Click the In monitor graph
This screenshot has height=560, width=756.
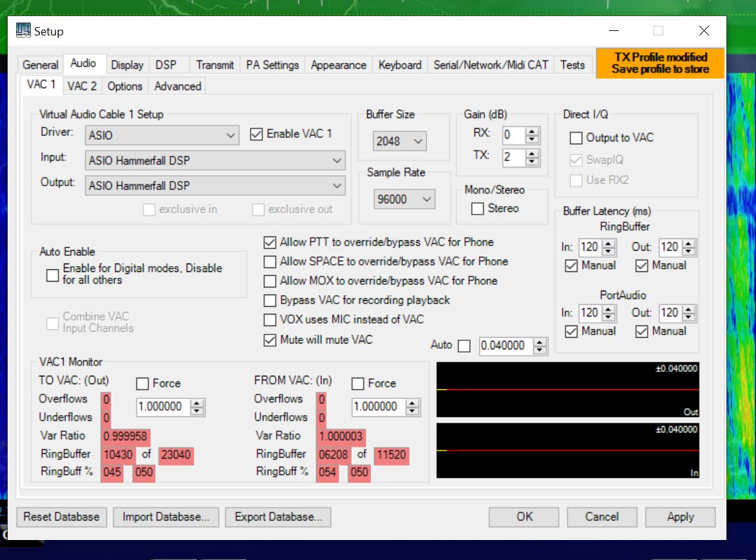point(568,451)
